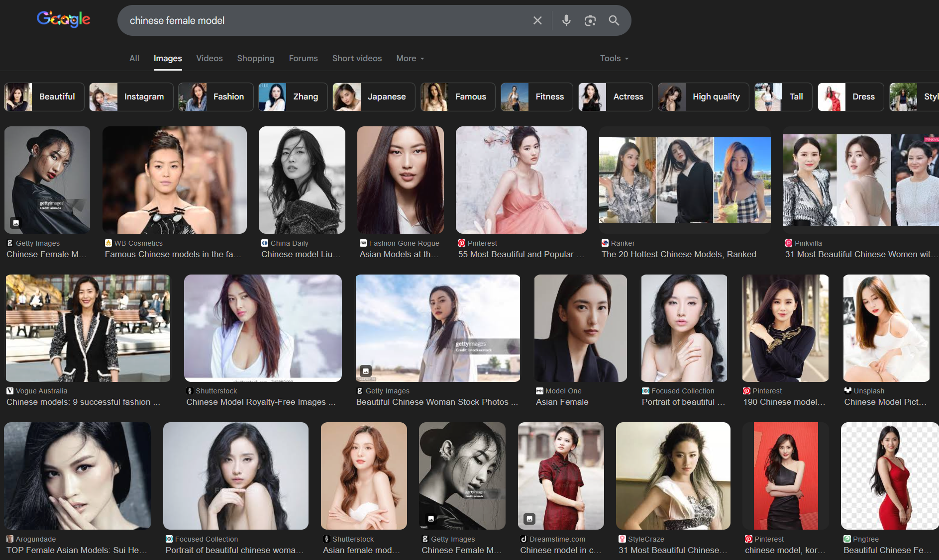View the Dreamstime red qipao thumbnail
939x560 pixels.
click(x=561, y=476)
